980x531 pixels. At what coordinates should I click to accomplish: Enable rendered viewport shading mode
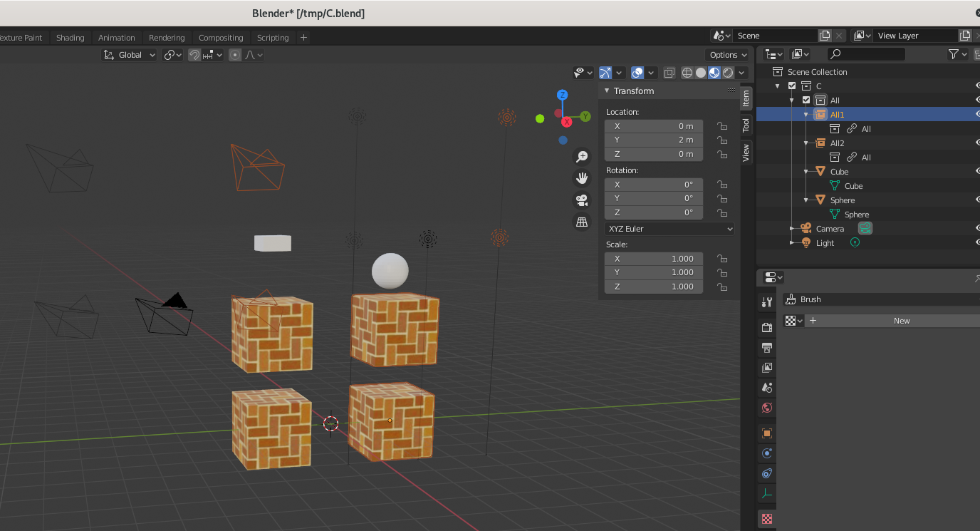pos(728,72)
